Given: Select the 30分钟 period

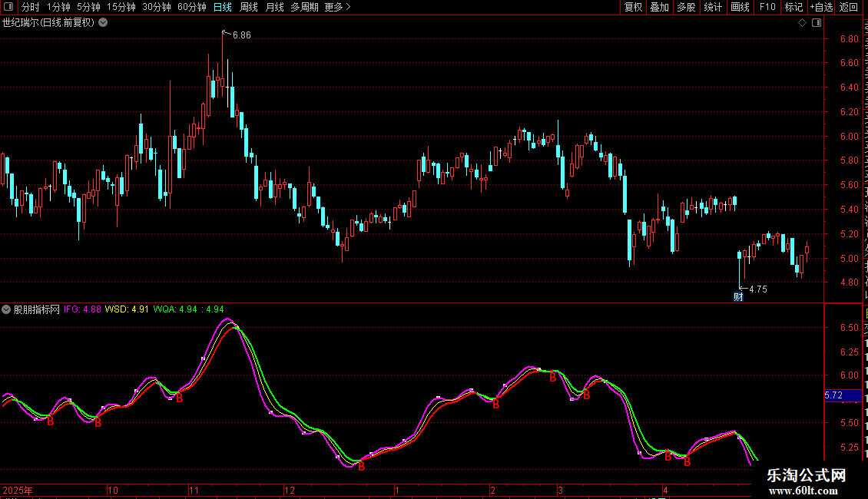Looking at the screenshot, I should (156, 7).
